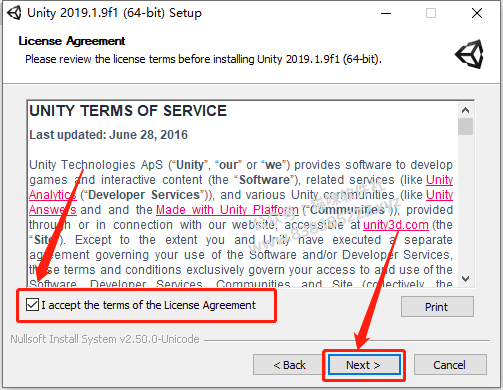Click Last updated: June 28, 2016 text

(109, 135)
